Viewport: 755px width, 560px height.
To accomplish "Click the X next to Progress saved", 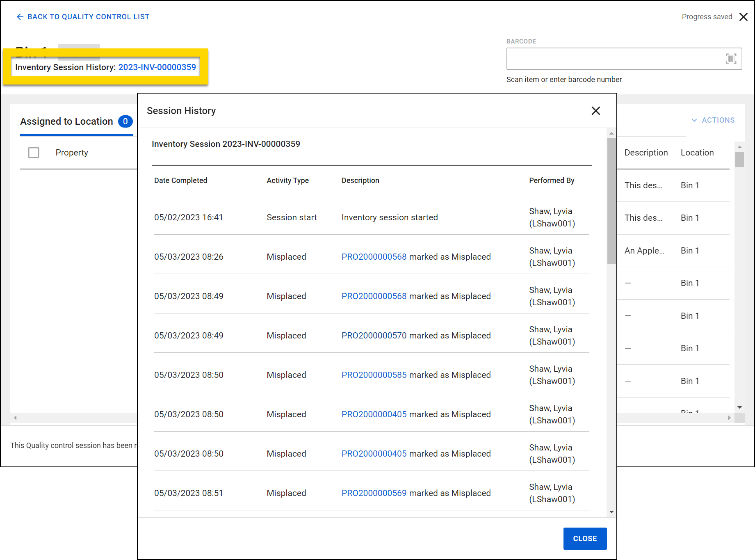I will coord(744,17).
